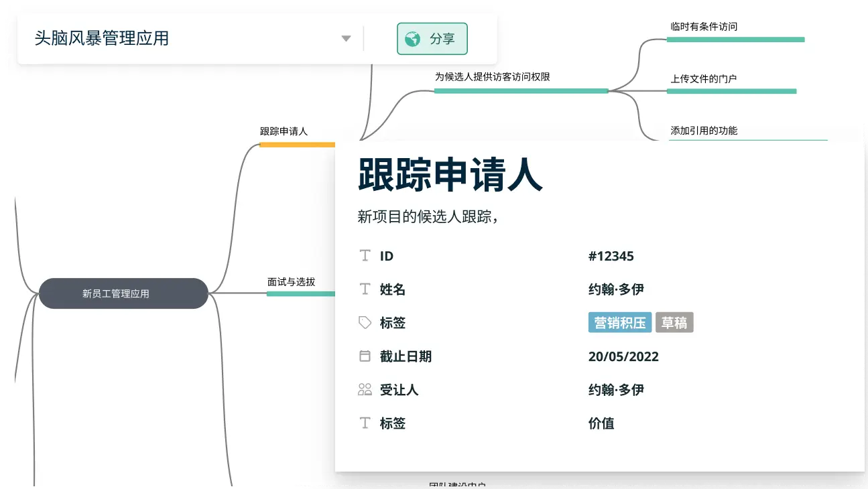Click the orange bar under 跟踪申请人 branch
The image size is (868, 489).
[298, 145]
